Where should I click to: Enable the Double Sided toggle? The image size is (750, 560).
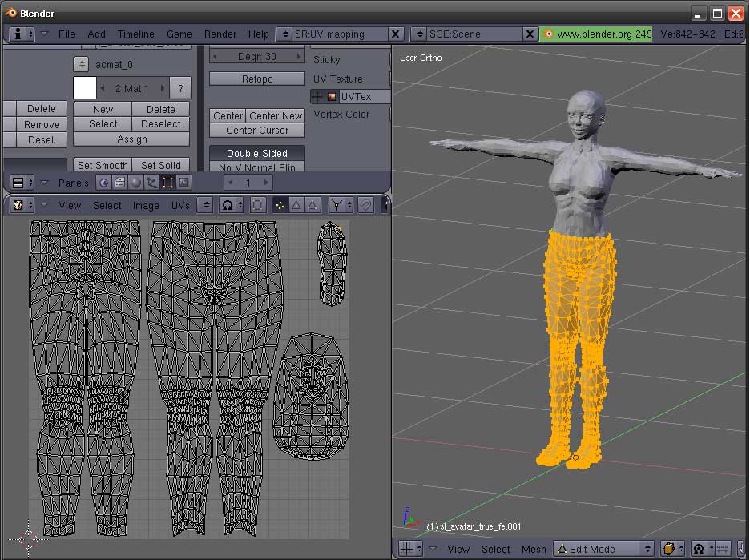[x=256, y=153]
